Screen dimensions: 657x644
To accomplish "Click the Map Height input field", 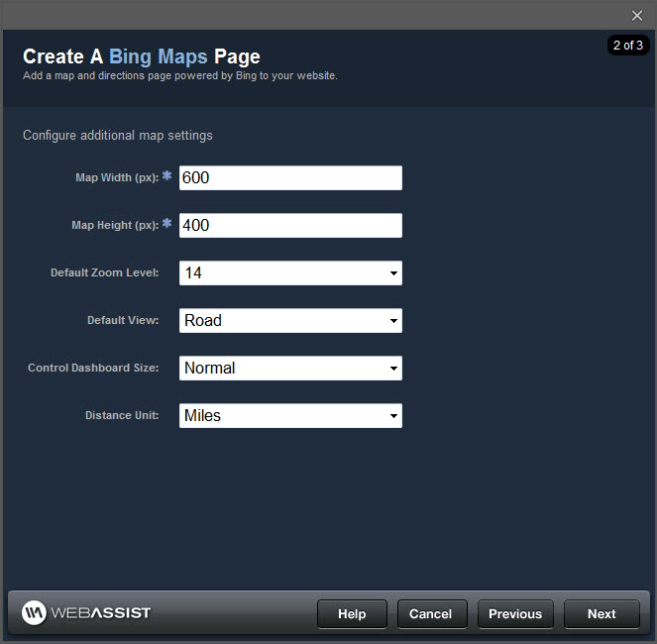I will coord(290,226).
